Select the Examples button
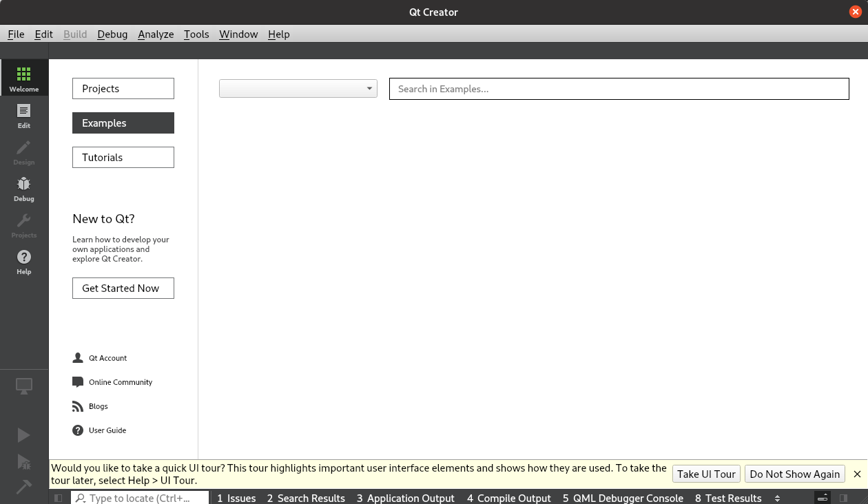868x504 pixels. click(x=123, y=123)
